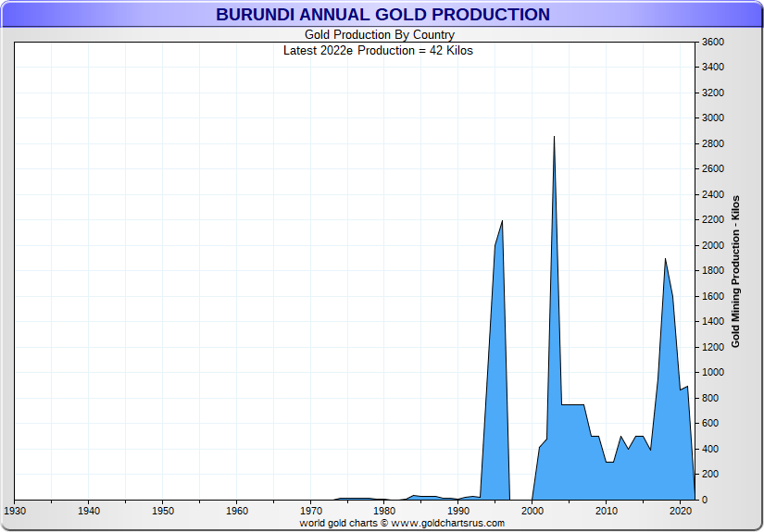The image size is (764, 532).
Task: Click the y-axis value 2400
Action: pyautogui.click(x=713, y=194)
